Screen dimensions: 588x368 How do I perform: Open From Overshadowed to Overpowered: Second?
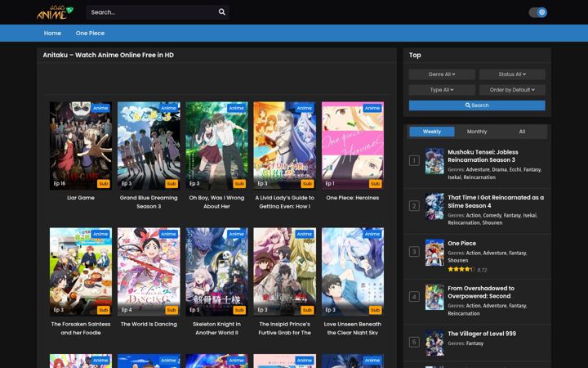481,292
